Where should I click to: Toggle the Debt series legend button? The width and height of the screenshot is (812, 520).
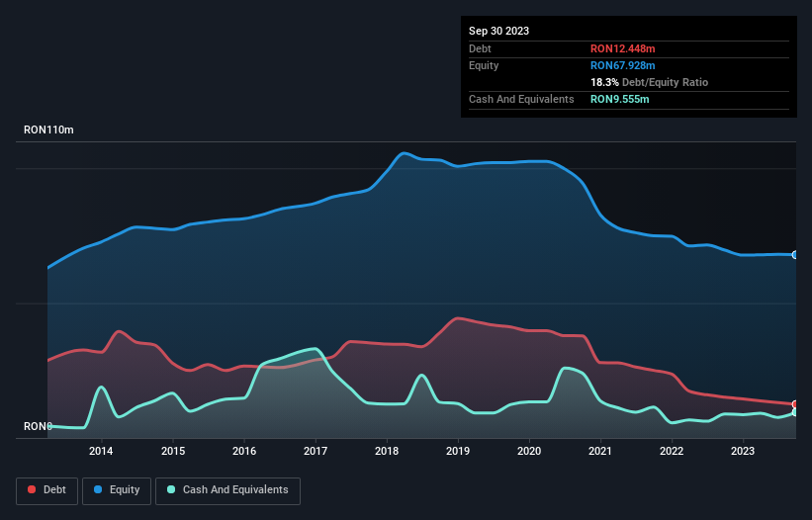coord(47,490)
